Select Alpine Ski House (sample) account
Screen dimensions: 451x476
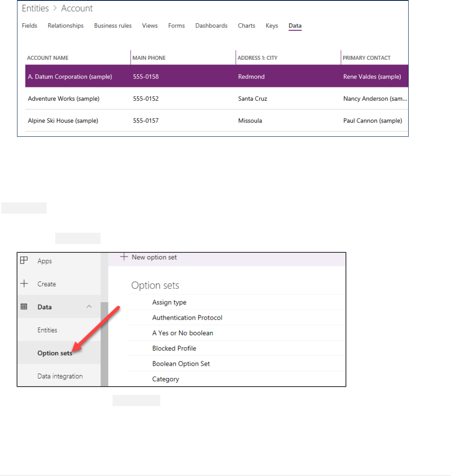click(x=63, y=121)
